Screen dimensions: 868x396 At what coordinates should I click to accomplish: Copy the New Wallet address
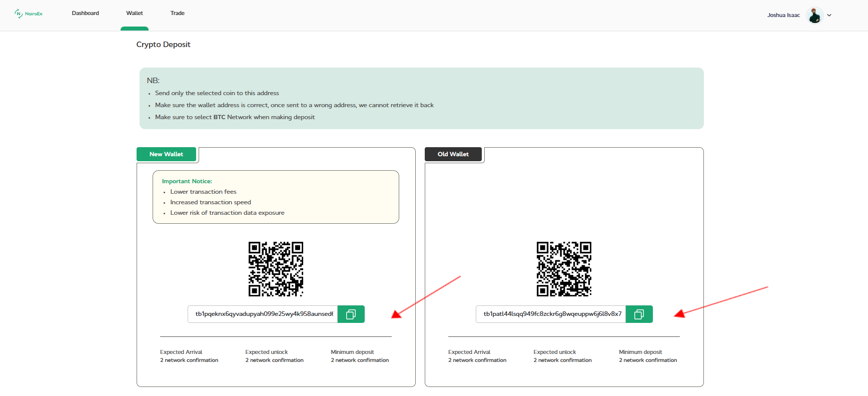pos(351,314)
